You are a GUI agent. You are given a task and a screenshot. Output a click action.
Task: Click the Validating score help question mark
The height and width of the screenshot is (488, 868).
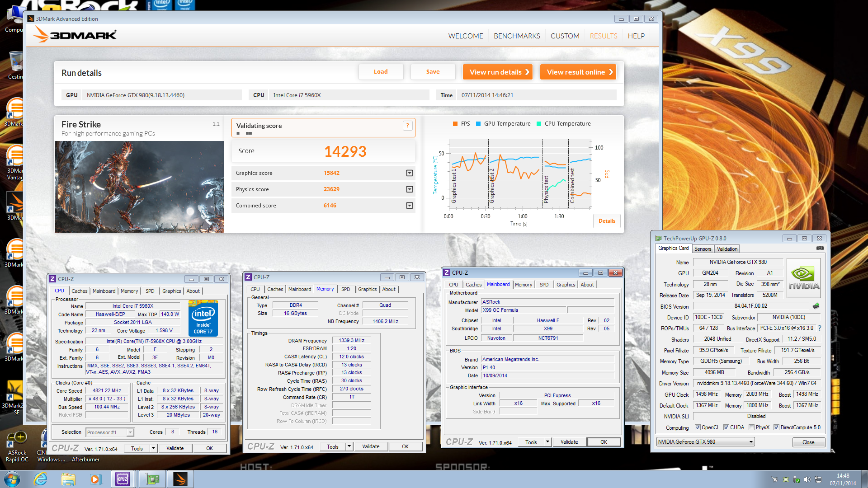coord(407,126)
